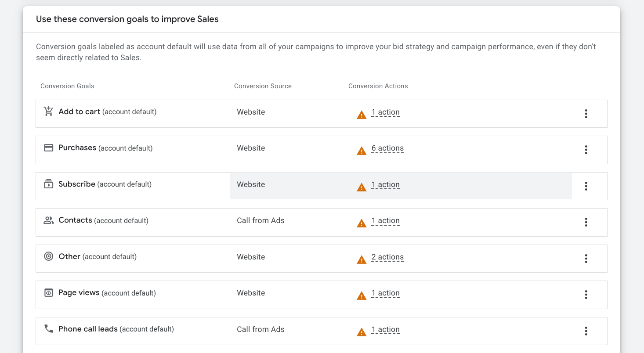Click the Purchases credit card icon
Image resolution: width=644 pixels, height=353 pixels.
pos(48,148)
